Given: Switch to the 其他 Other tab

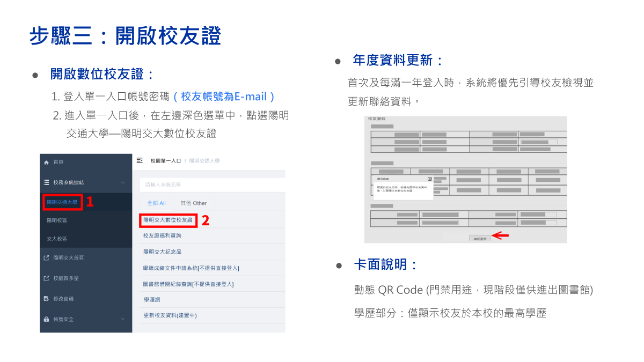Looking at the screenshot, I should 193,202.
